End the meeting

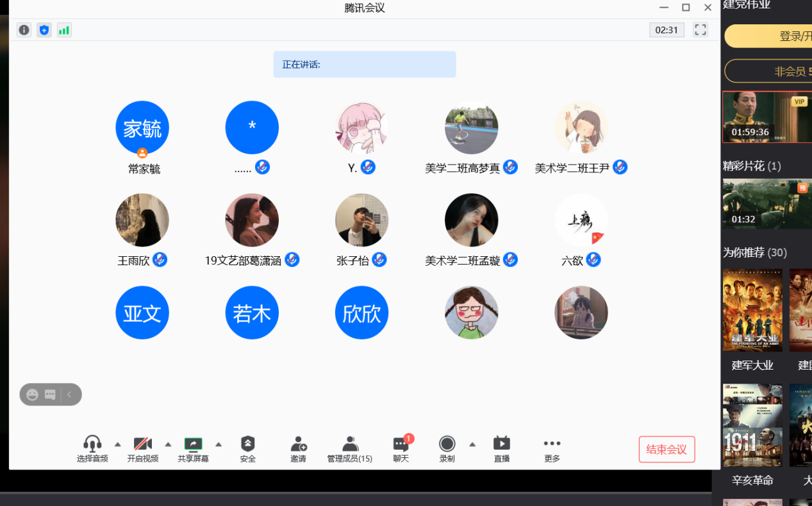(667, 450)
